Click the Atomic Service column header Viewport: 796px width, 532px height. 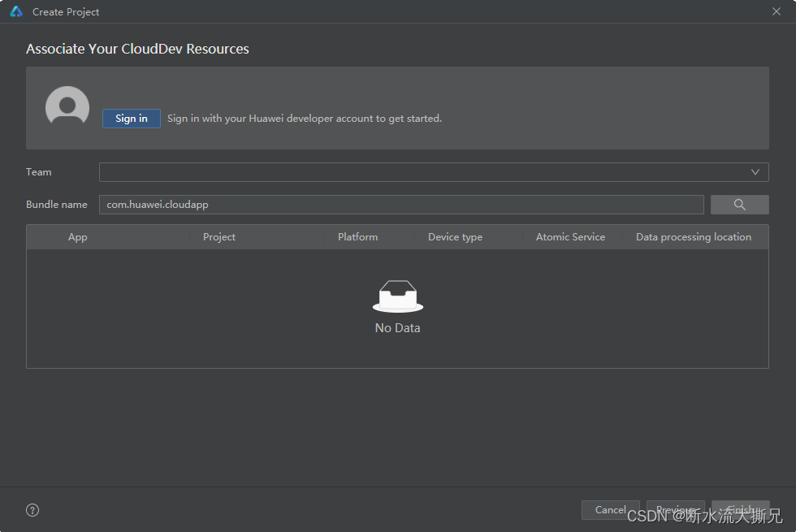[x=570, y=237]
